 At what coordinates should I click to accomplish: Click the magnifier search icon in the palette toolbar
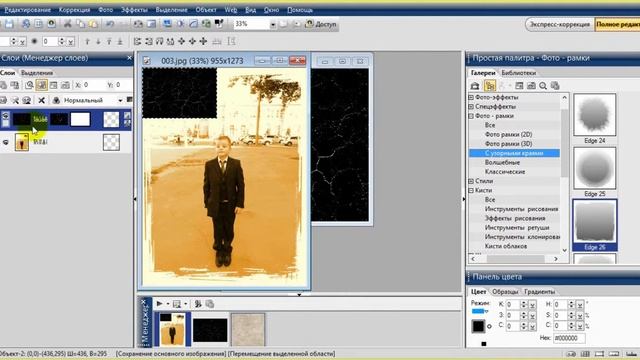[x=543, y=86]
